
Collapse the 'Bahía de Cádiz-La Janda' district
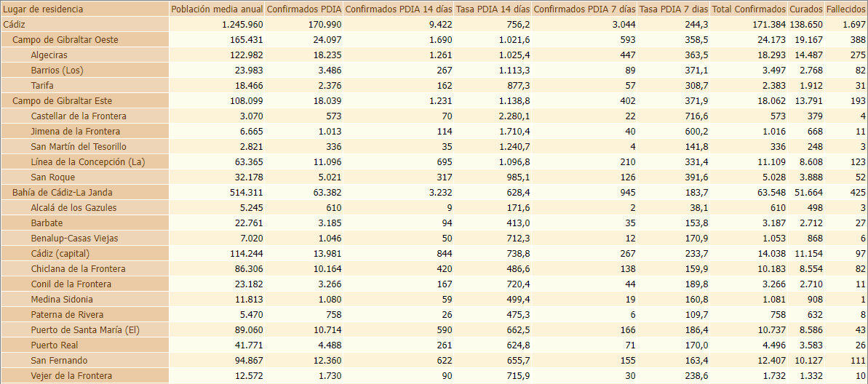pyautogui.click(x=62, y=193)
